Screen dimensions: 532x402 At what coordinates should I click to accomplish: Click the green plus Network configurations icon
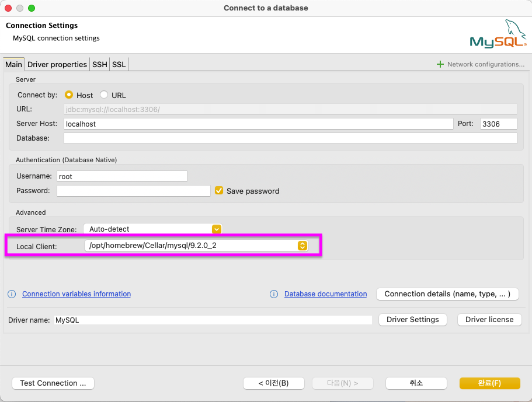point(440,64)
